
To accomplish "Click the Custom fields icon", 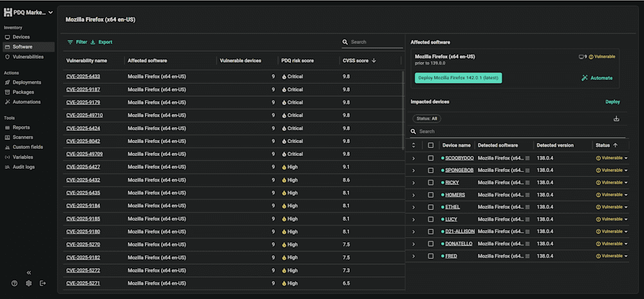I will (x=7, y=147).
